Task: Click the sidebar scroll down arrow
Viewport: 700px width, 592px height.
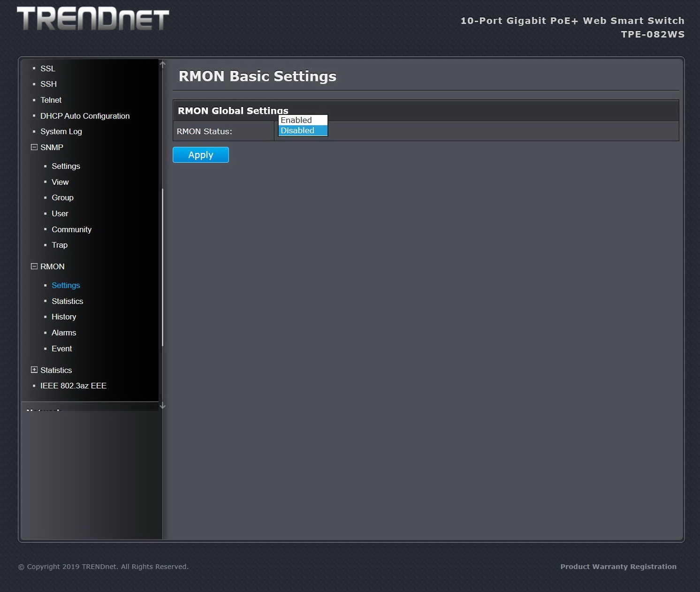Action: (162, 406)
